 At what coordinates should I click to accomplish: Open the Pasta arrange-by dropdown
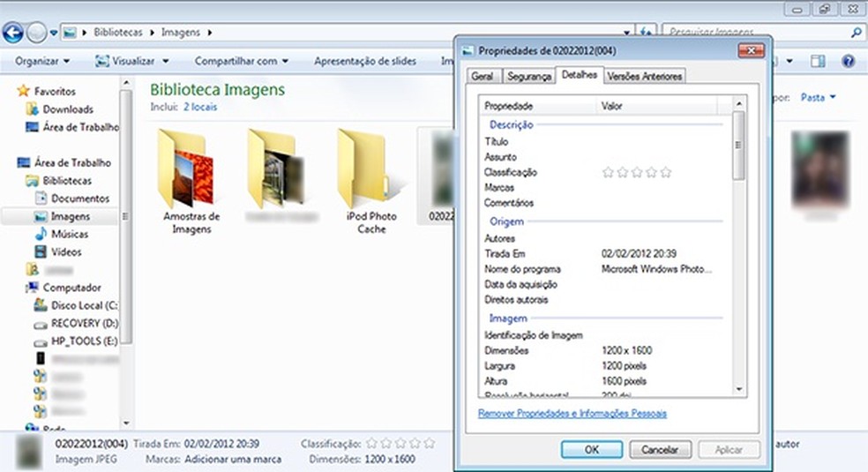click(818, 97)
